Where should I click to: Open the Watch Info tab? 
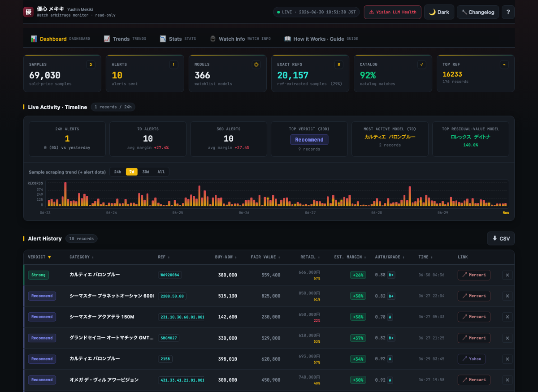coord(240,39)
